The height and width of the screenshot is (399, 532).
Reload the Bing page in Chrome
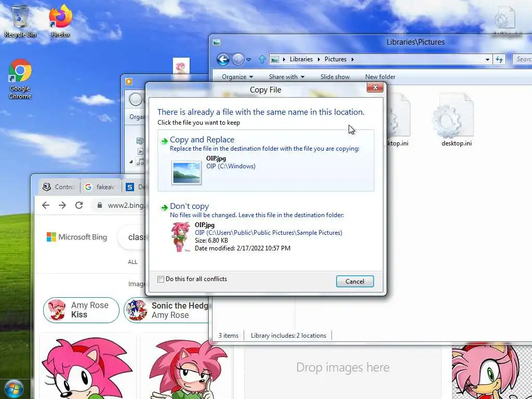[x=79, y=205]
